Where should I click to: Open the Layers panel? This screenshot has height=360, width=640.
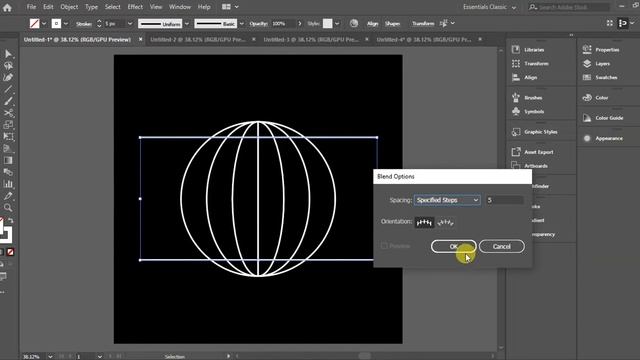pos(596,64)
